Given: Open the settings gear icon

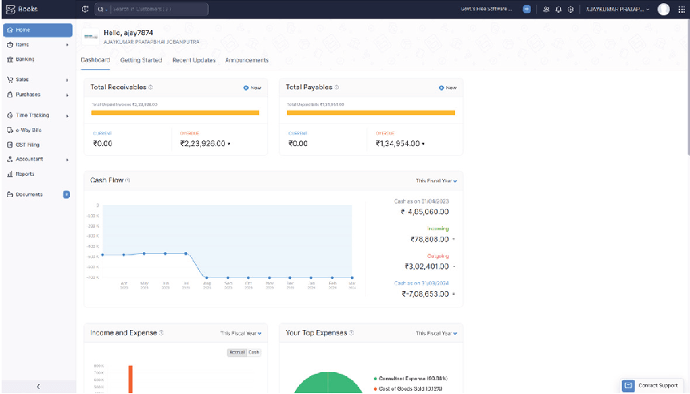Looking at the screenshot, I should [571, 9].
